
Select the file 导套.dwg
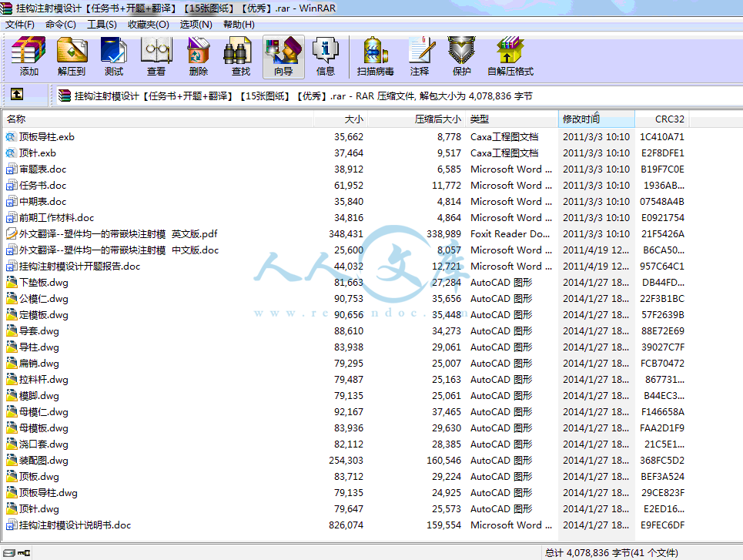tap(39, 331)
